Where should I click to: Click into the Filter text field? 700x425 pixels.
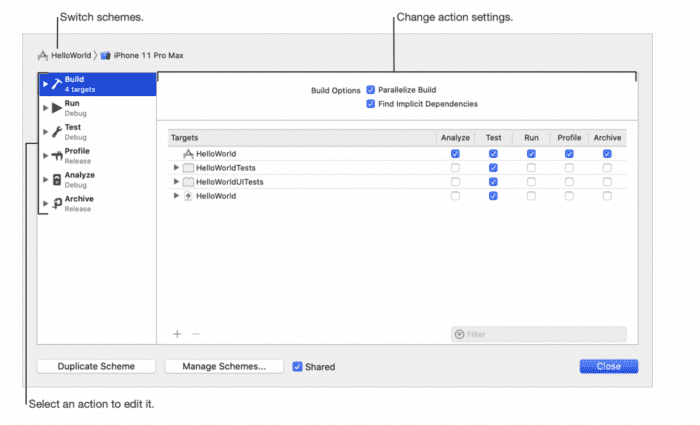tap(539, 334)
